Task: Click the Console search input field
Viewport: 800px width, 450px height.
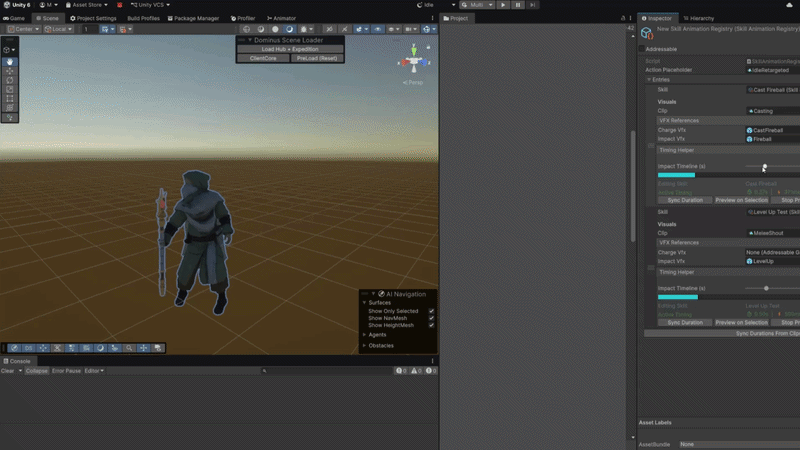Action: pyautogui.click(x=327, y=371)
